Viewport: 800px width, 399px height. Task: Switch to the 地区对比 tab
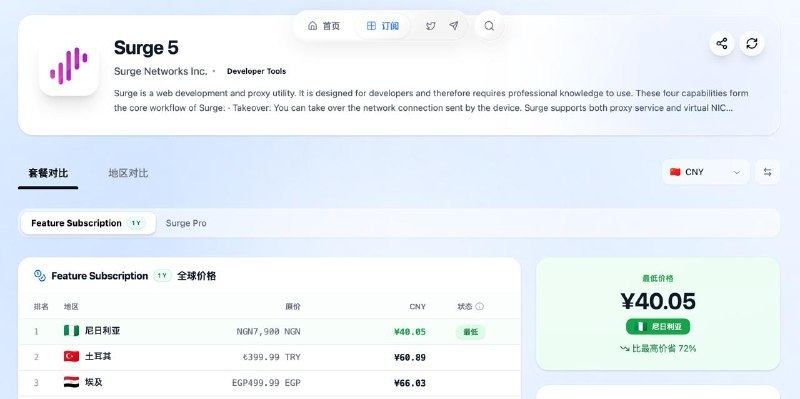click(x=128, y=173)
